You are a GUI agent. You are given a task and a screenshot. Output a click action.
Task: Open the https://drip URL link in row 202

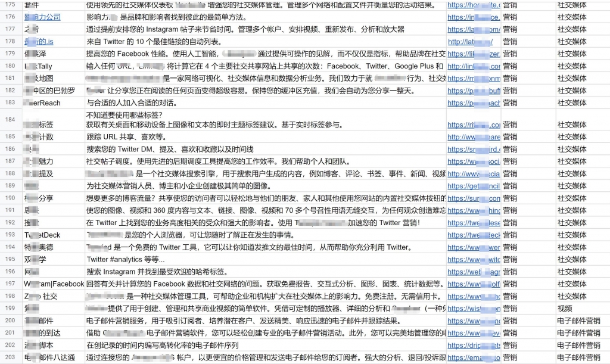tap(474, 346)
